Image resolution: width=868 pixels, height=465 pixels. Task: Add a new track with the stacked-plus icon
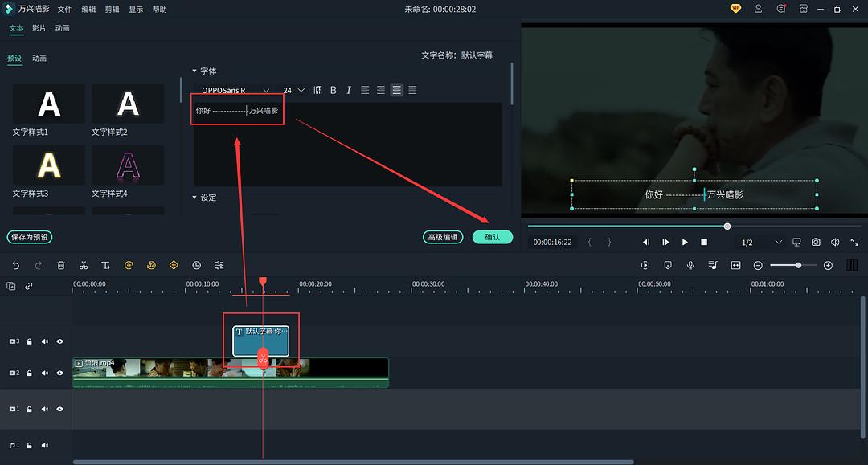tap(11, 286)
